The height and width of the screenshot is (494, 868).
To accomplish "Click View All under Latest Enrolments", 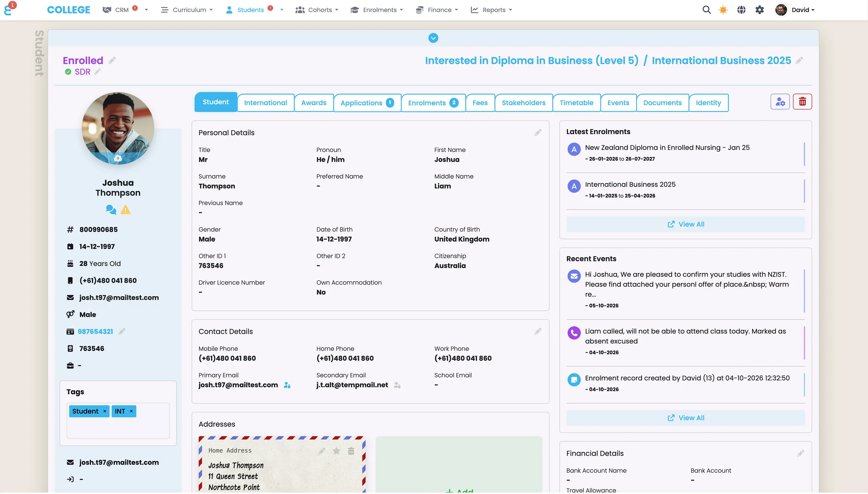I will pos(685,224).
